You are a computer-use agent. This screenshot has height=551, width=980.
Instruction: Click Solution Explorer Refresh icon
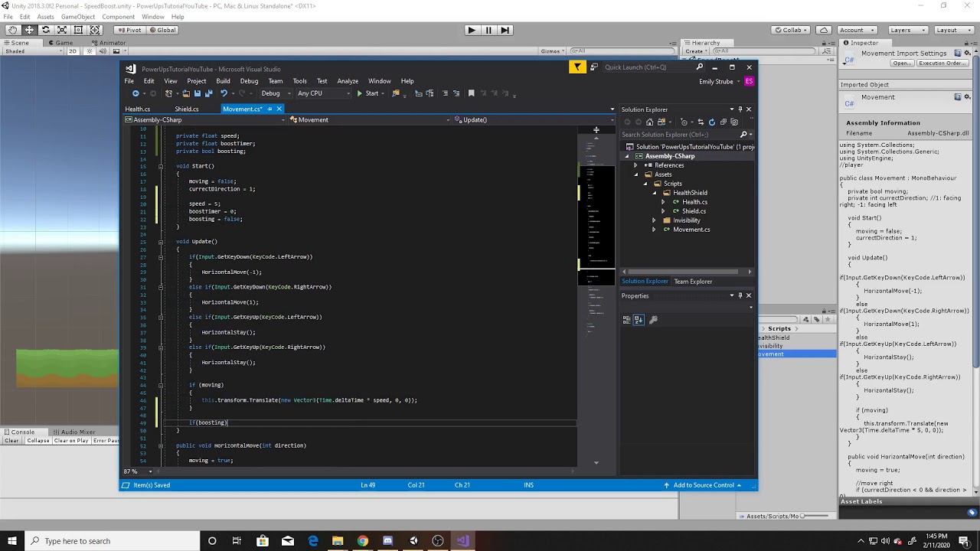[712, 122]
